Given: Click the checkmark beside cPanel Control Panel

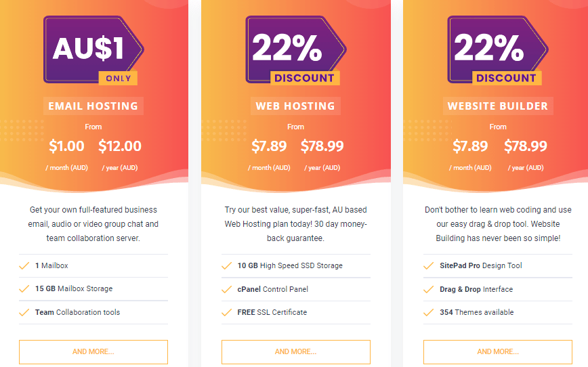Looking at the screenshot, I should point(226,289).
